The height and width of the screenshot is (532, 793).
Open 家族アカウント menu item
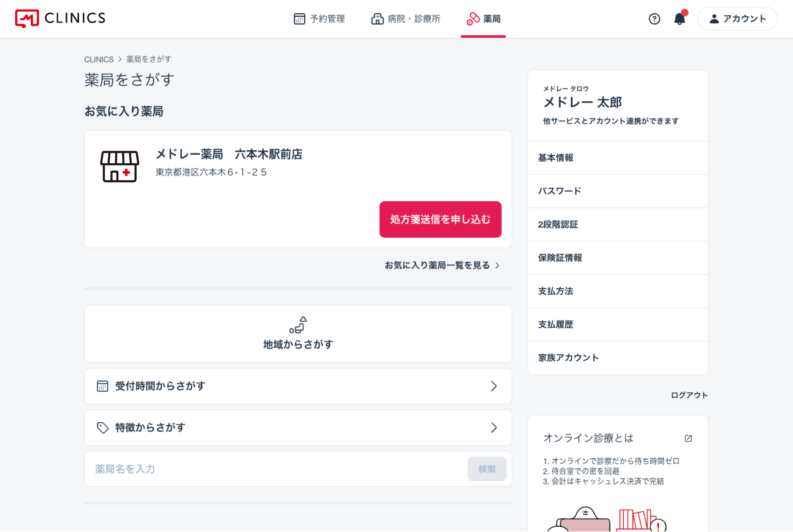(x=618, y=357)
